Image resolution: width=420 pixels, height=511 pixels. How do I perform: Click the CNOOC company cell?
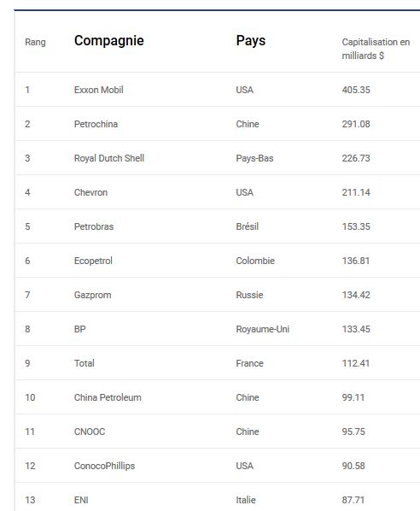pos(90,432)
